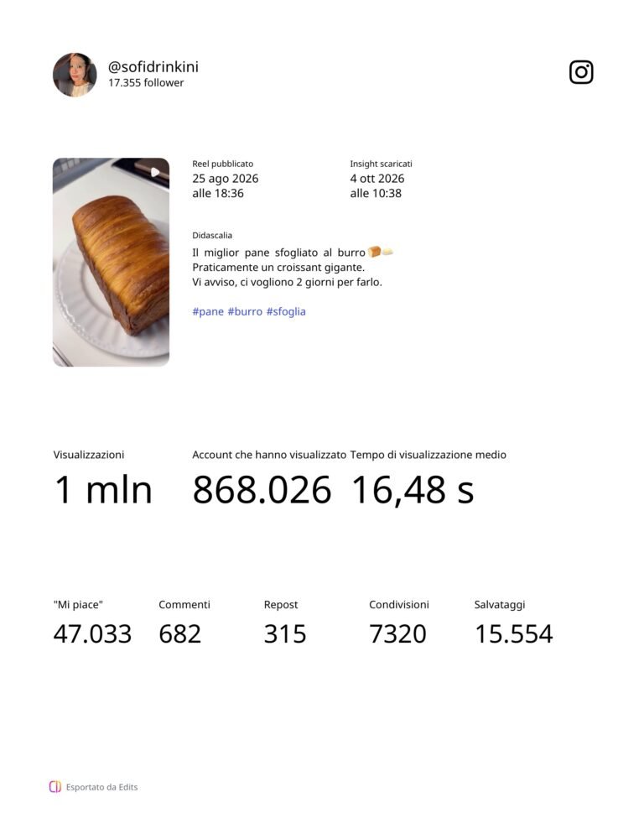
Task: Open the @sofidrinkini profile picture
Action: tap(75, 75)
